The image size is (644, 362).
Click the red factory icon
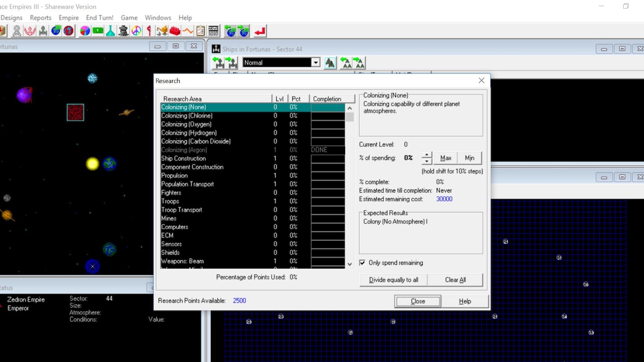point(175,31)
